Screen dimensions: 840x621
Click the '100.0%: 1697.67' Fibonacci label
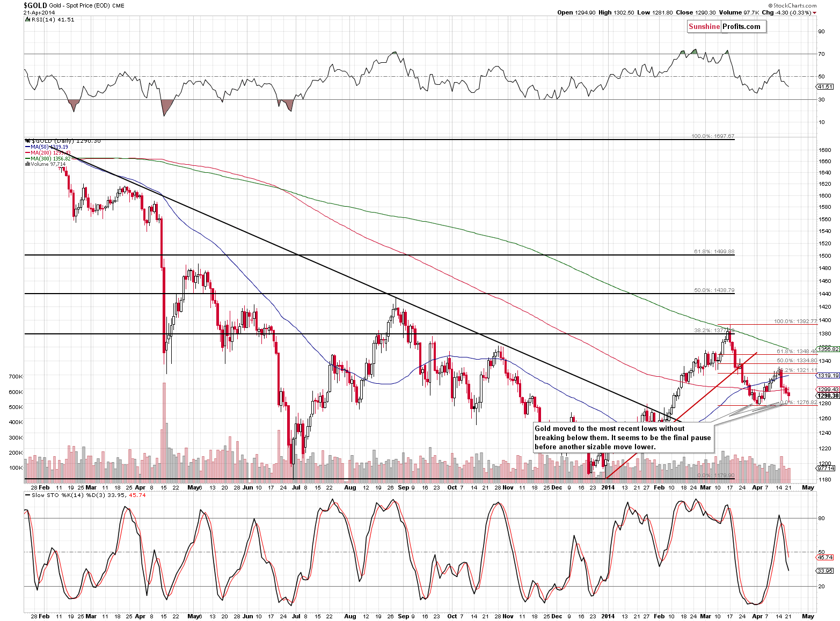point(713,136)
